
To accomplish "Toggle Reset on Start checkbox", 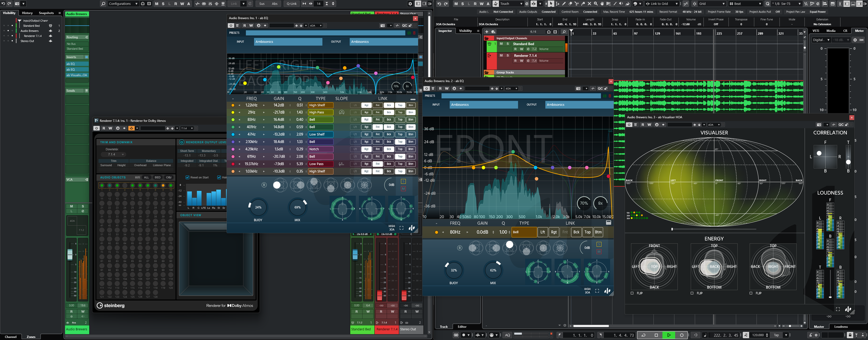I will point(187,177).
